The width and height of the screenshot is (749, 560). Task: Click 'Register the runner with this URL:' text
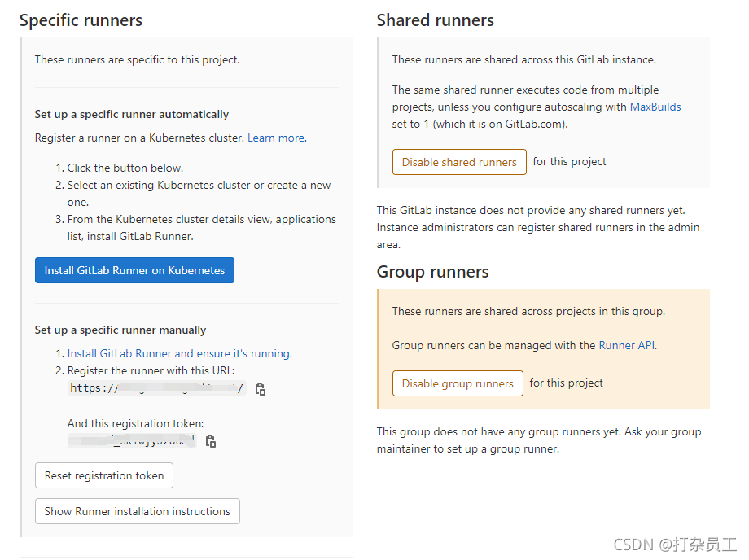tap(151, 370)
